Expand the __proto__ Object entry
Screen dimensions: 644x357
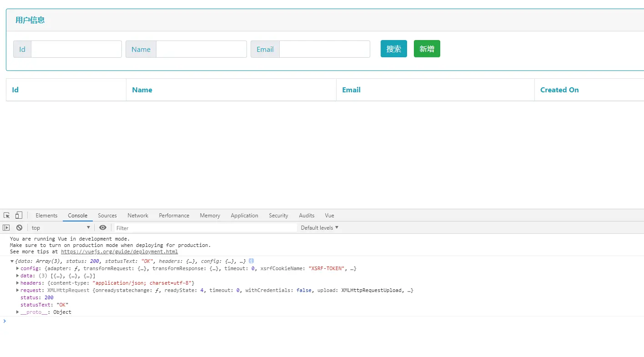18,312
